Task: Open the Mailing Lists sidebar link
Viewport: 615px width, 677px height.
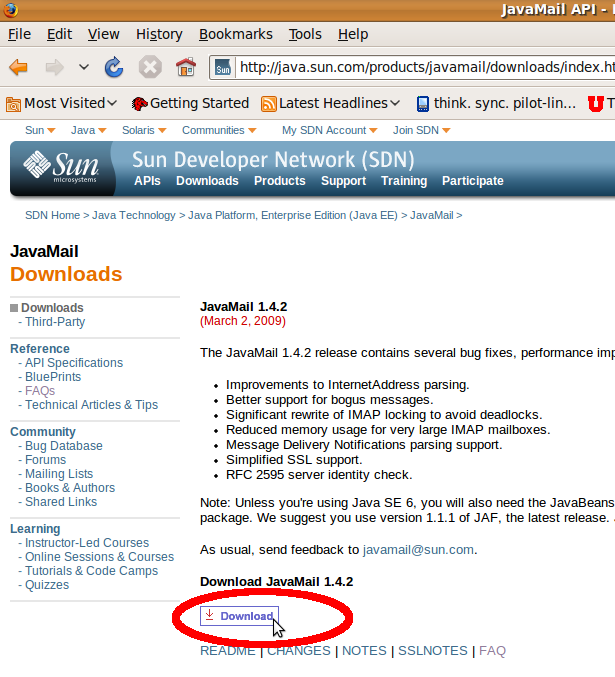Action: click(x=59, y=474)
